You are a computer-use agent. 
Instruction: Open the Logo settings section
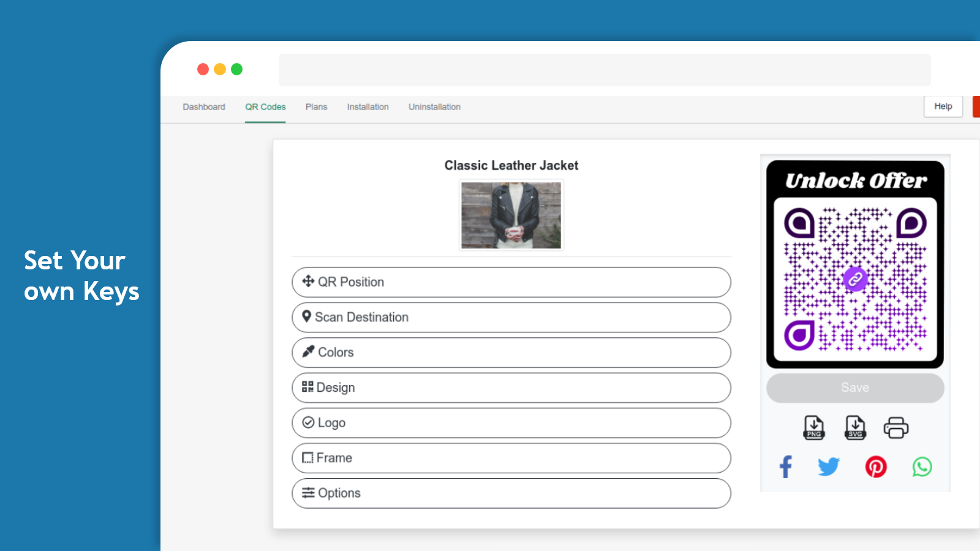coord(511,423)
